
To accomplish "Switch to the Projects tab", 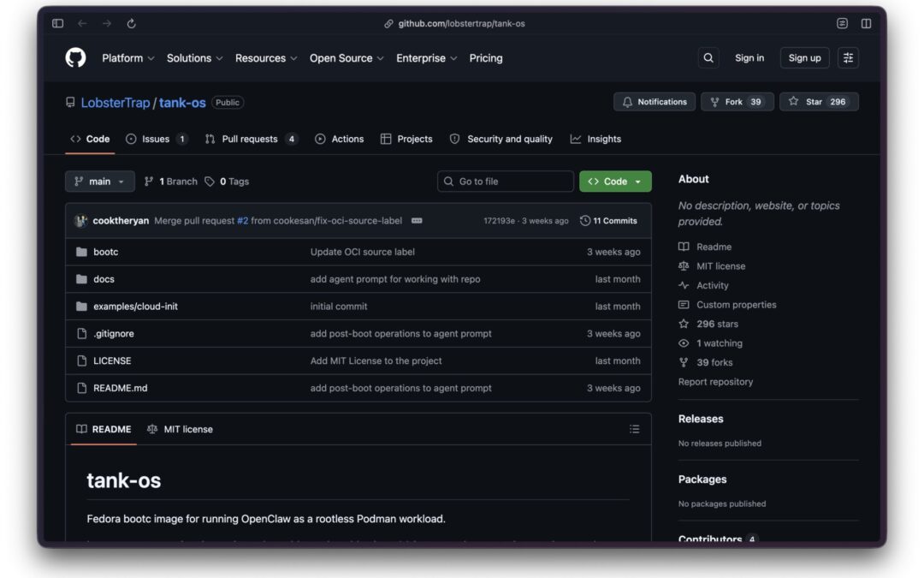I will pyautogui.click(x=406, y=140).
